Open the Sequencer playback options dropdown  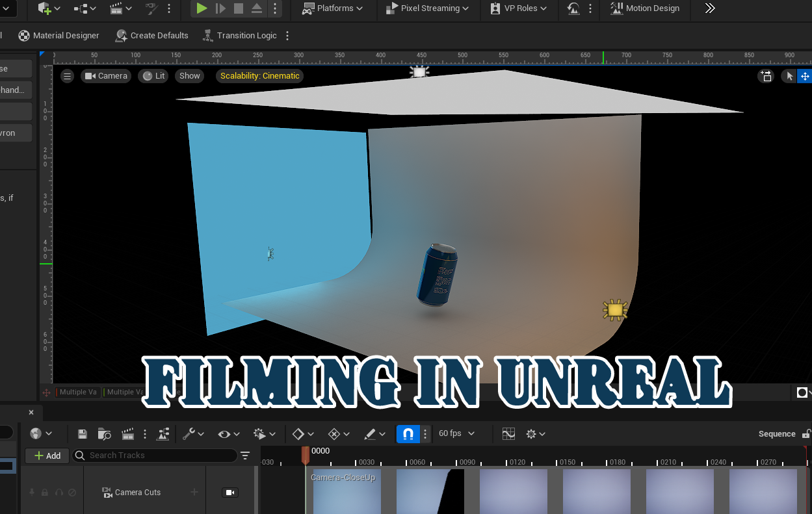click(265, 433)
